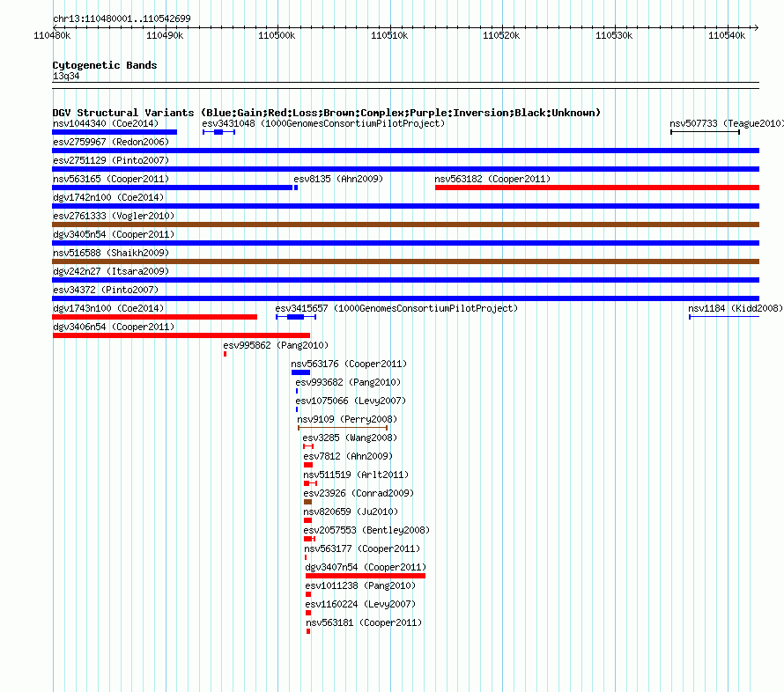Click the esv2761333 (Vogler2010) label
Image resolution: width=784 pixels, height=692 pixels.
[x=114, y=217]
